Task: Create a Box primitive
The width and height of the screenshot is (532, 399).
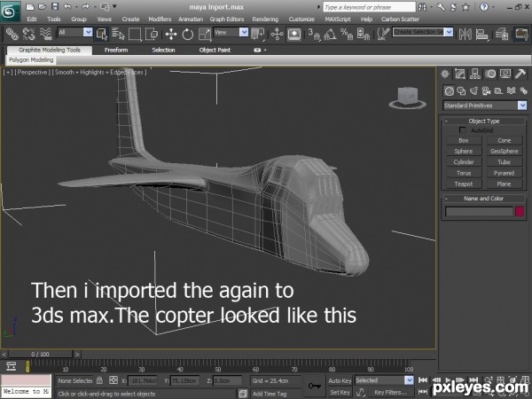Action: point(464,140)
